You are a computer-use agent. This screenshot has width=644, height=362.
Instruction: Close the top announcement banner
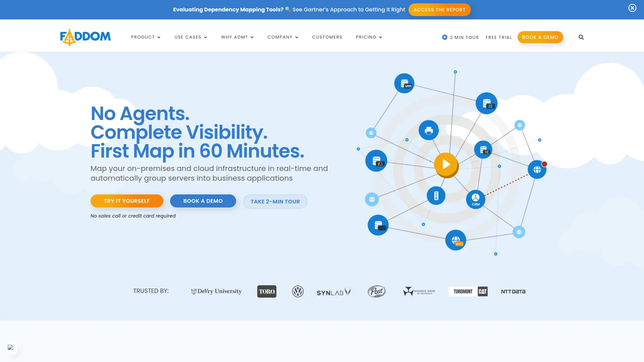(x=632, y=8)
